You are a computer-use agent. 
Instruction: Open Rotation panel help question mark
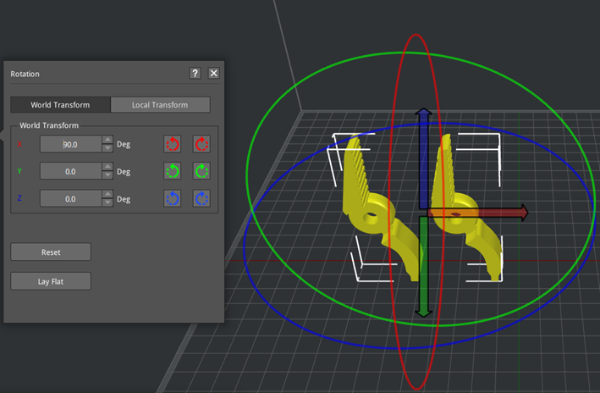click(195, 73)
